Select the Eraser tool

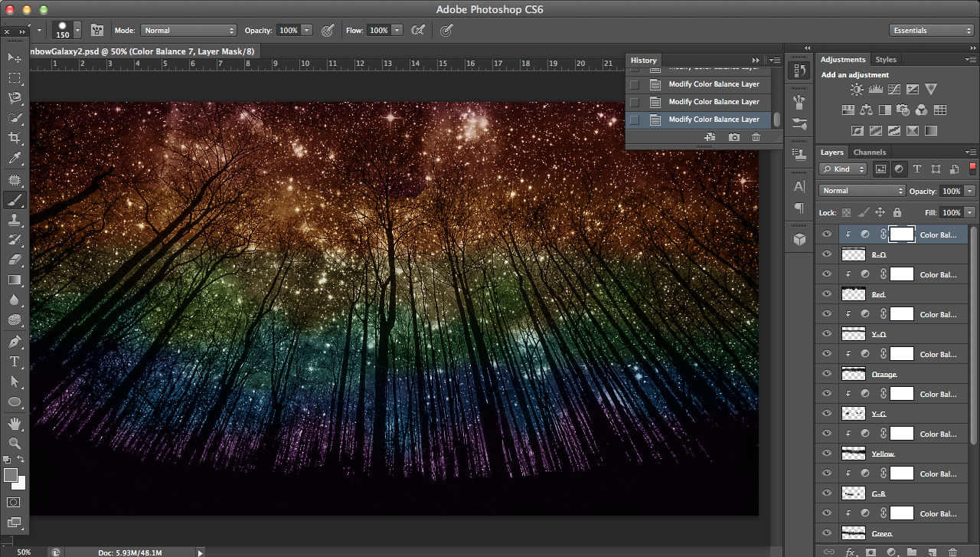tap(15, 260)
